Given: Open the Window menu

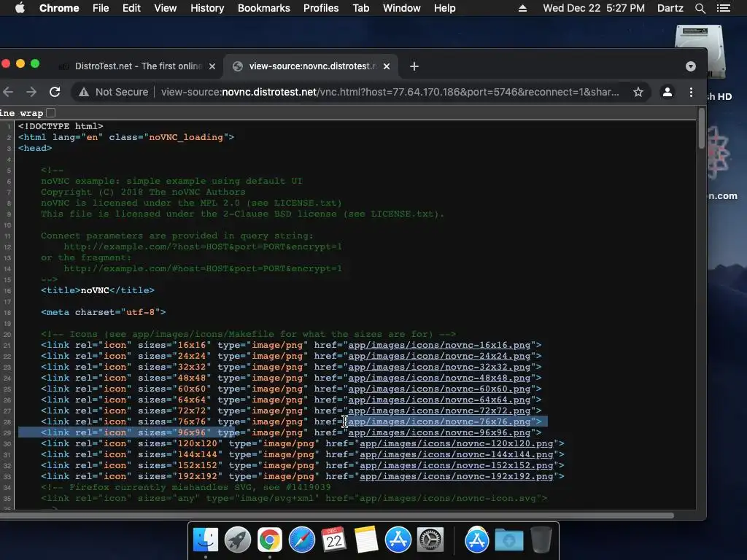Looking at the screenshot, I should [x=402, y=8].
